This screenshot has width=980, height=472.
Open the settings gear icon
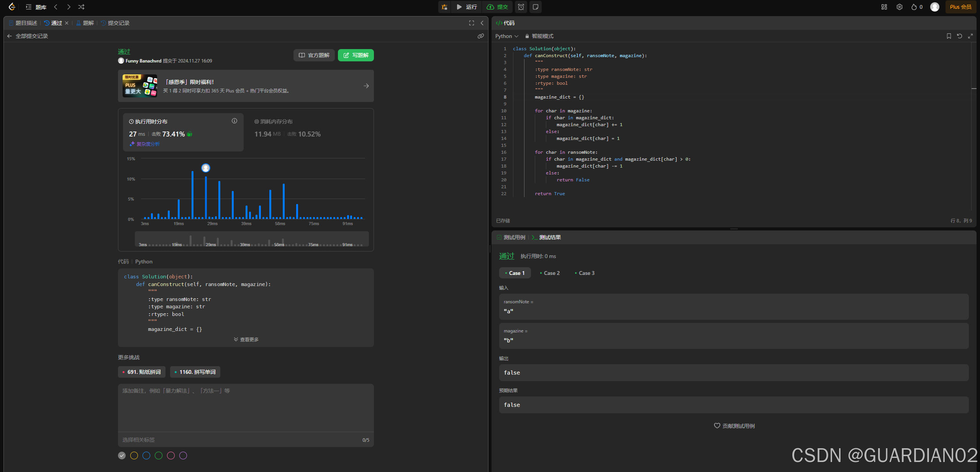pos(900,7)
